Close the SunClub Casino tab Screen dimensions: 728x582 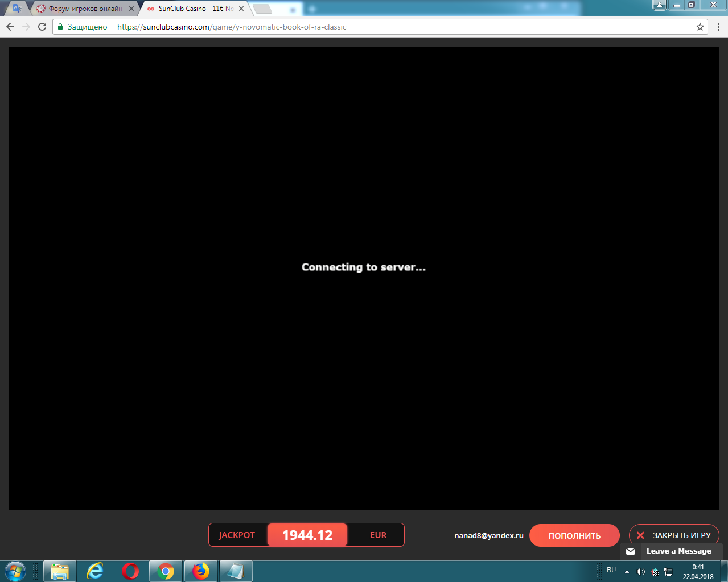(241, 9)
